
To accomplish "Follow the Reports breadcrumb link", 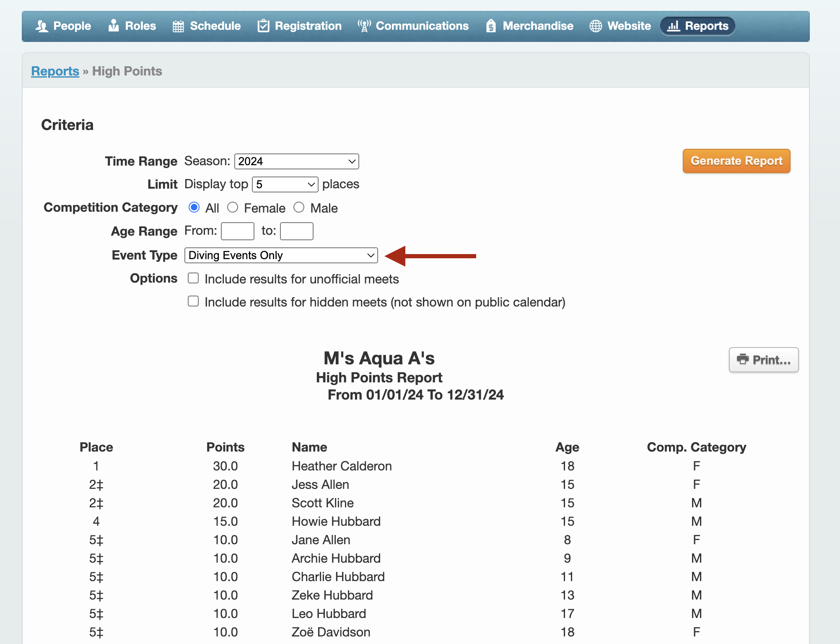I will pyautogui.click(x=55, y=71).
